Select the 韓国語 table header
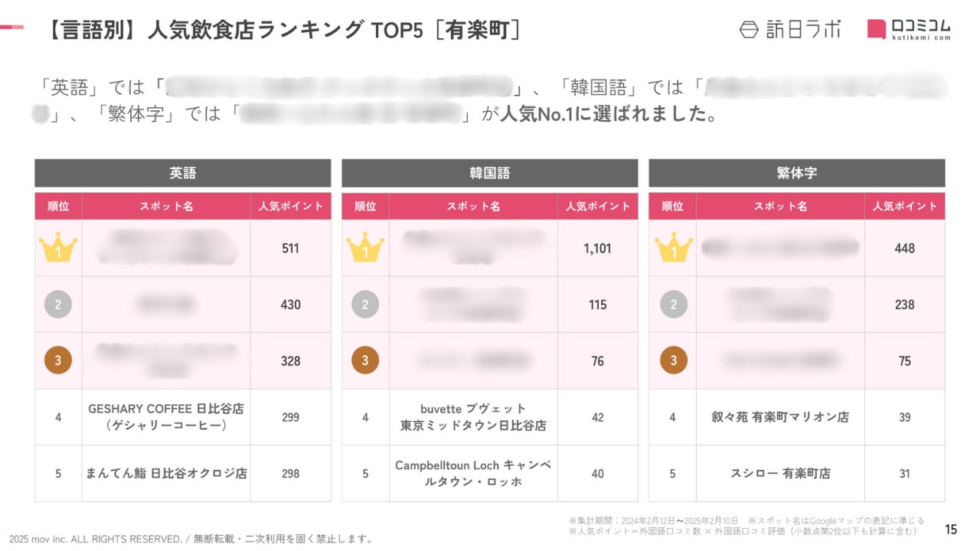The height and width of the screenshot is (551, 980). [x=490, y=173]
